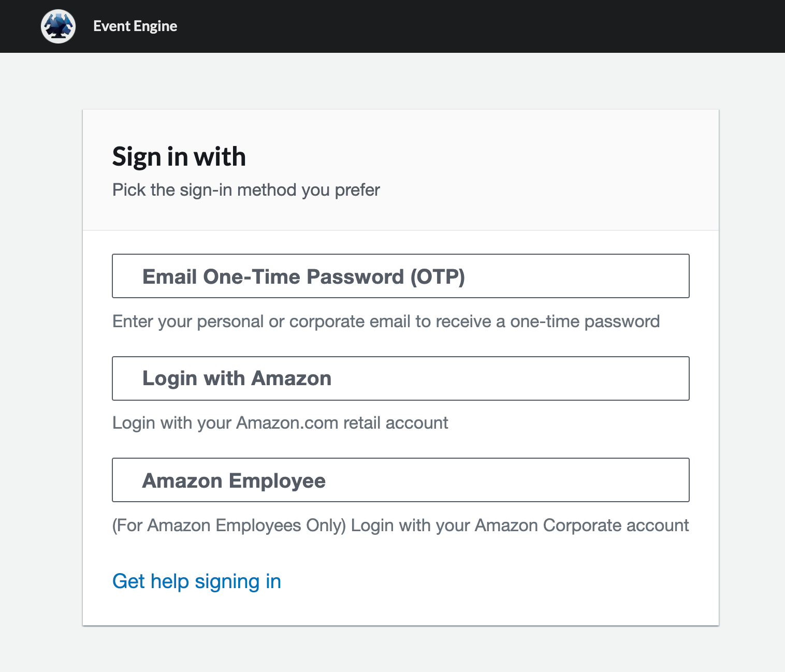
Task: Click the word "Employee" in the third button
Action: tap(277, 481)
